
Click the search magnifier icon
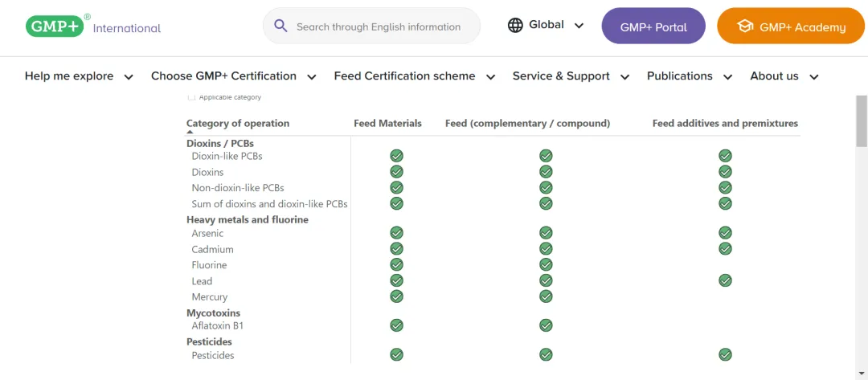280,26
